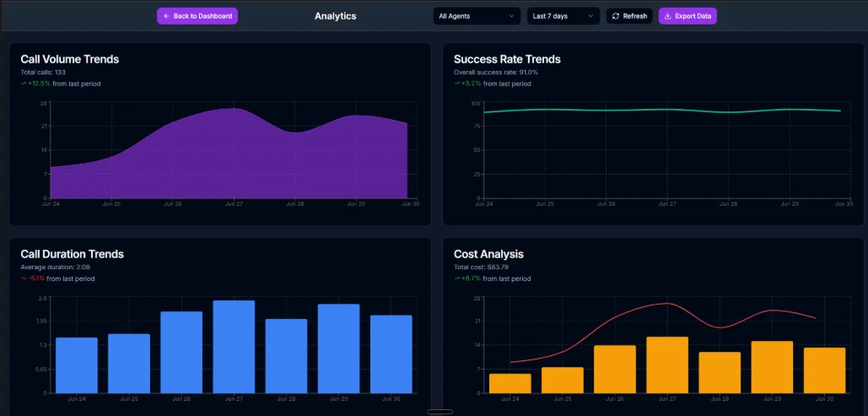Viewport: 868px width, 416px height.
Task: Click the Call Volume Trends heading
Action: tap(70, 59)
